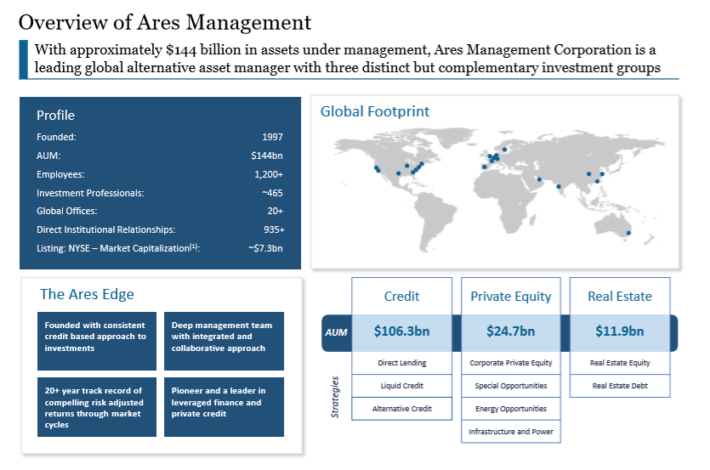
Task: Select the Direct Lending strategy box
Action: [x=401, y=362]
